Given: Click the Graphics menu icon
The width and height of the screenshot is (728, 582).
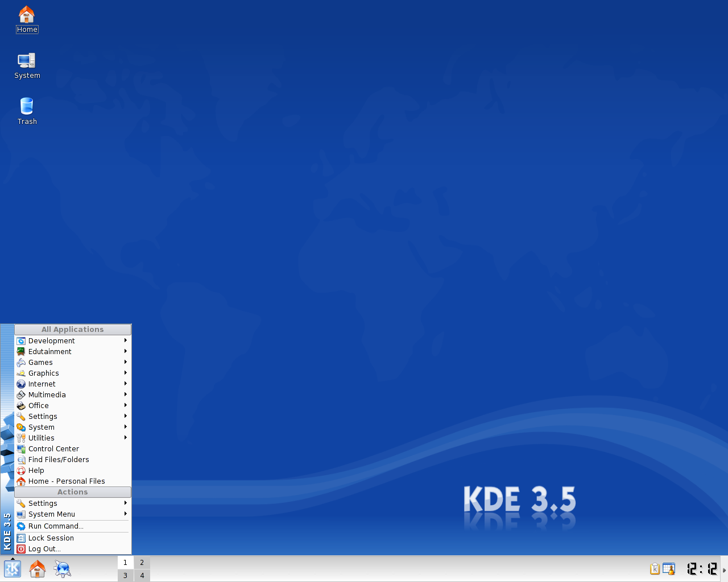Looking at the screenshot, I should [x=21, y=373].
